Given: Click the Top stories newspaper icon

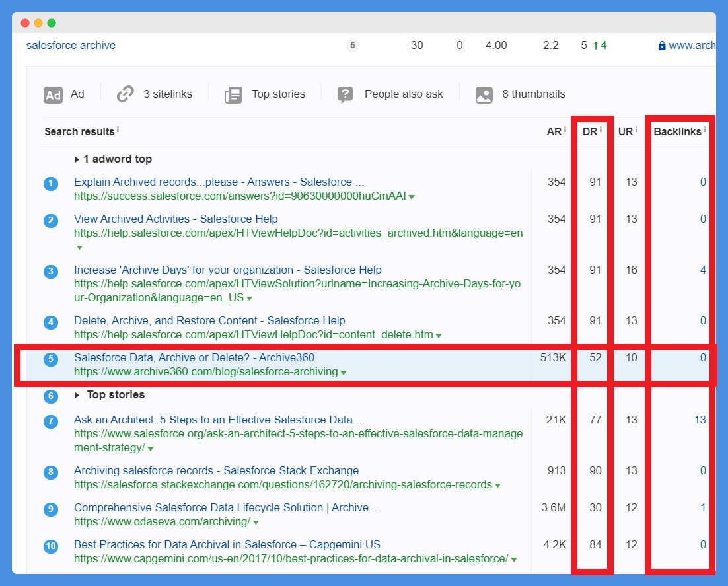Looking at the screenshot, I should click(x=233, y=95).
